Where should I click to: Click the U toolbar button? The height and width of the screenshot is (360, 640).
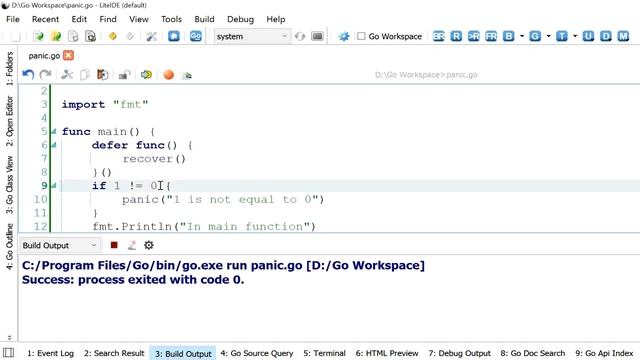click(588, 36)
